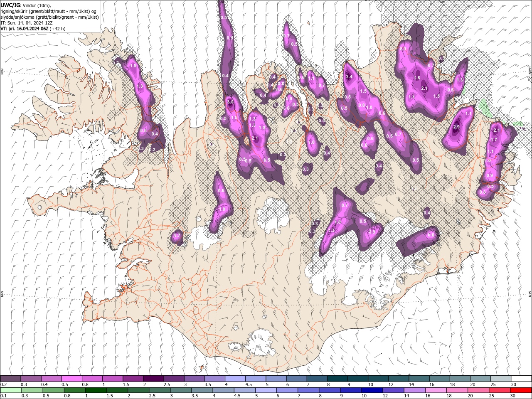Click dark teal upper swatch between 8 and 9
Image resolution: width=532 pixels, height=399 pixels.
tap(337, 378)
